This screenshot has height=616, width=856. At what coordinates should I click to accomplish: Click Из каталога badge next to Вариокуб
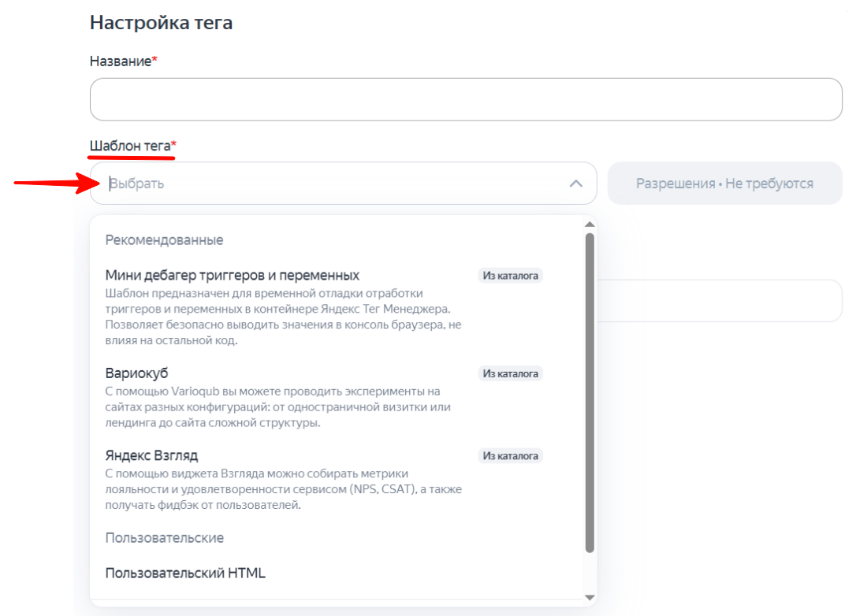coord(511,373)
